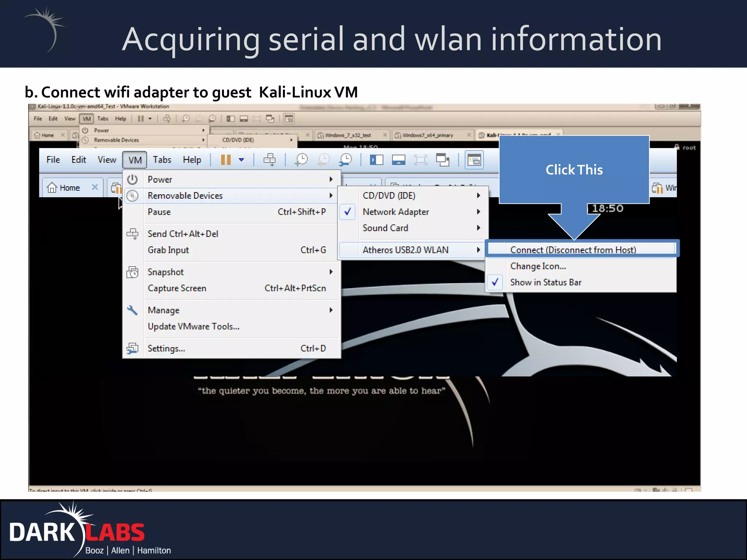
Task: Click the Send Ctrl+Alt+Del toolbar icon
Action: coord(270,160)
